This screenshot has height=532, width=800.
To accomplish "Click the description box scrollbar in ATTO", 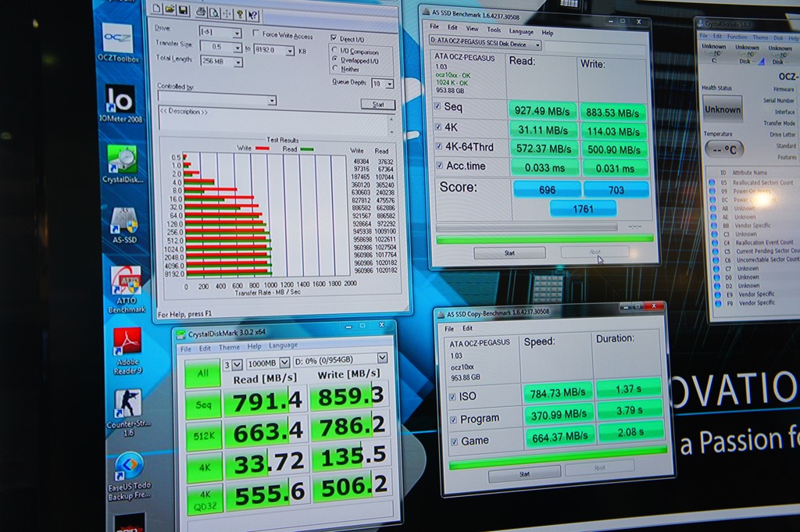I will (392, 126).
